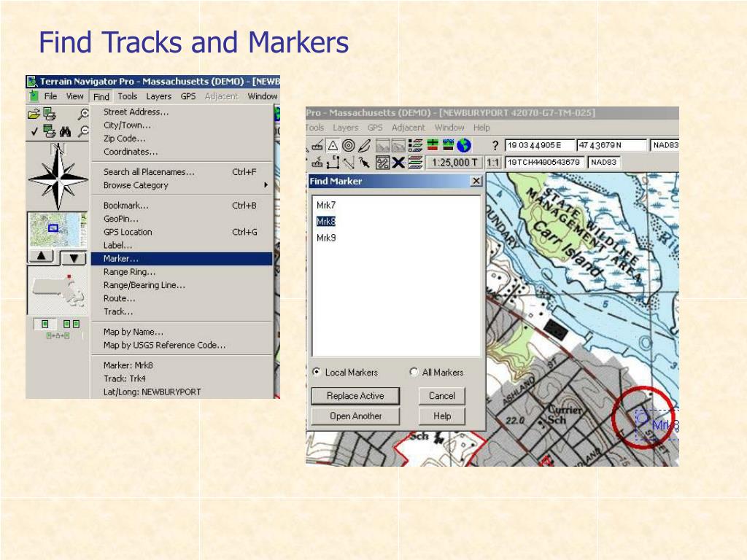Viewport: 747px width, 560px height.
Task: Select Mrk8 in the marker list
Action: (x=326, y=222)
